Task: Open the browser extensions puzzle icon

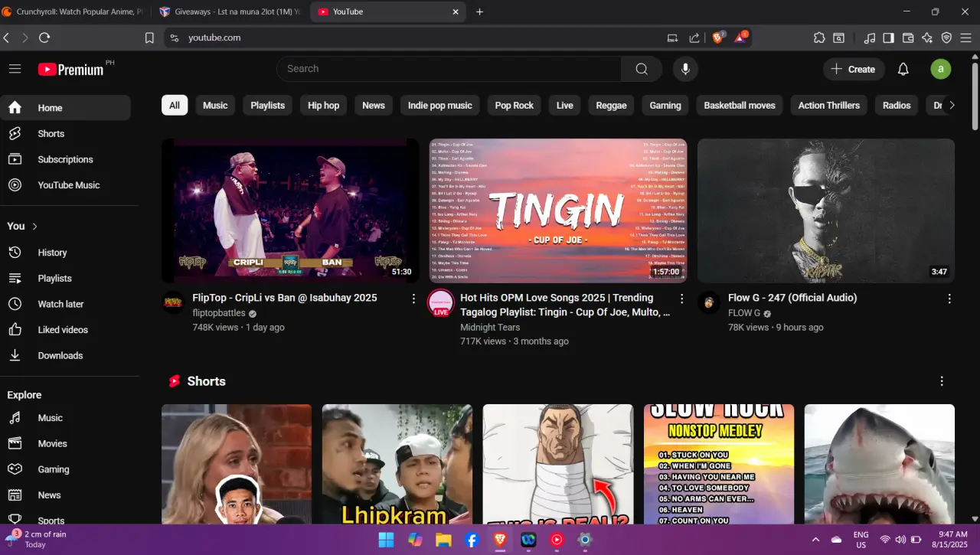Action: pos(819,38)
